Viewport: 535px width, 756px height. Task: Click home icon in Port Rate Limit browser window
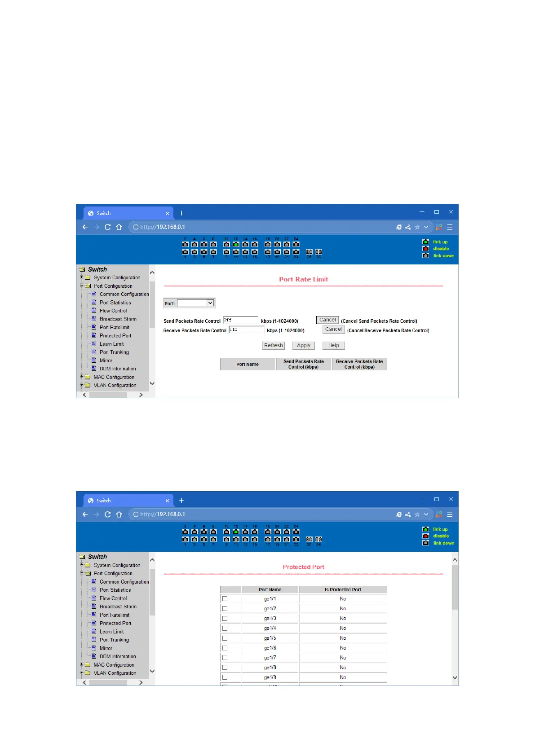click(119, 227)
